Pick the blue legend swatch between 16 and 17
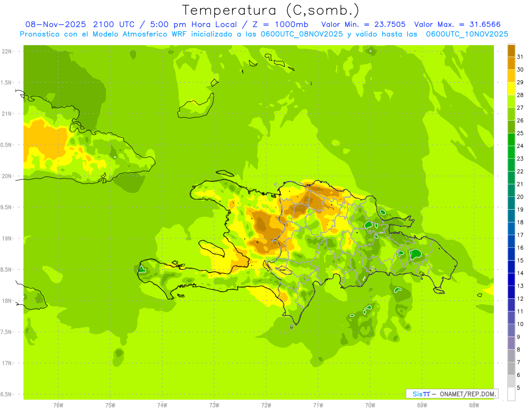Image resolution: width=532 pixels, height=411 pixels. (x=511, y=241)
